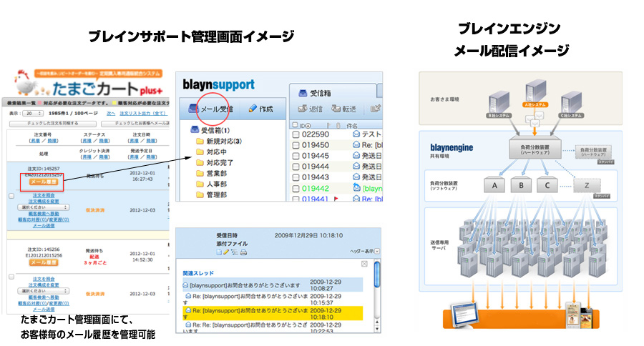Click 顧客応対歴(0) for order 145257
The height and width of the screenshot is (346, 644).
[x=31, y=219]
